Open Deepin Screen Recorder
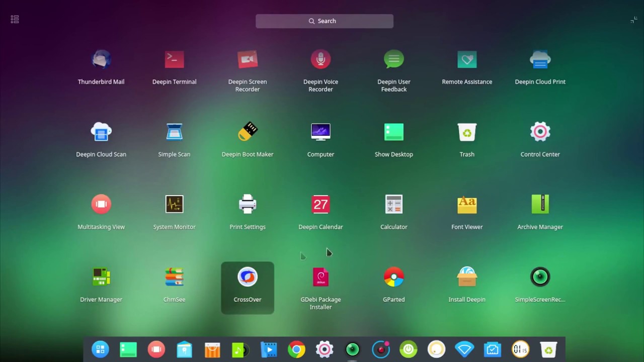Viewport: 644px width, 362px height. click(x=248, y=59)
